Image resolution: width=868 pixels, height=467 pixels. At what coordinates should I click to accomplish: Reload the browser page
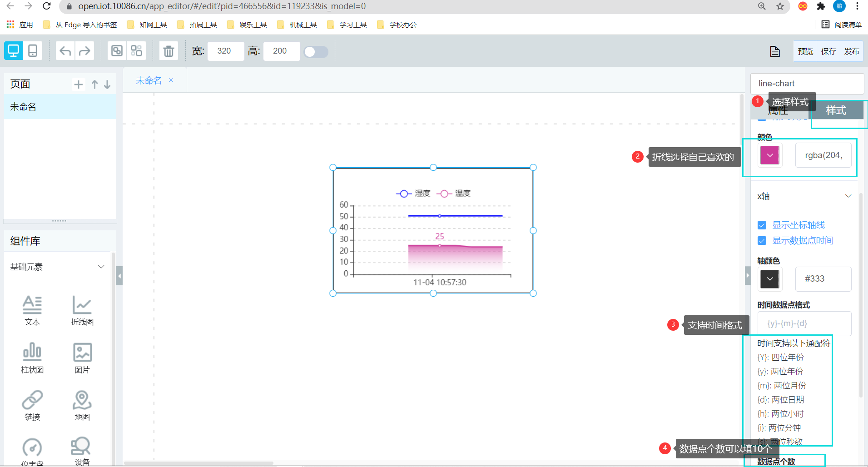coord(46,6)
